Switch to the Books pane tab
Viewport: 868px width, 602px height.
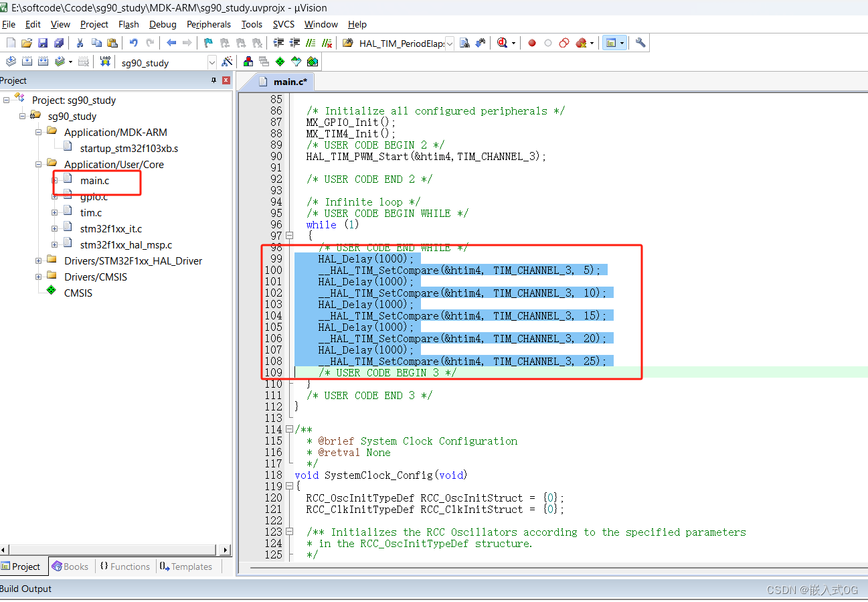[70, 567]
